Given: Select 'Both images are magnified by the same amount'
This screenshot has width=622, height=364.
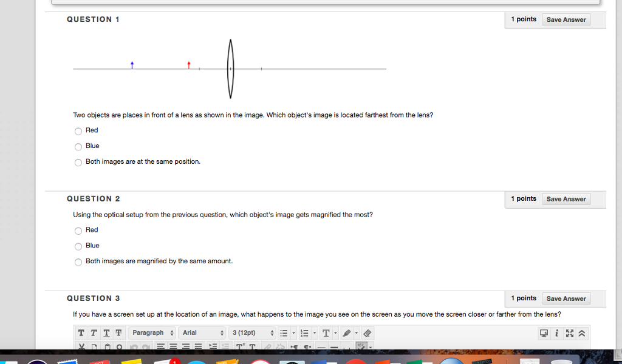Looking at the screenshot, I should (x=78, y=262).
